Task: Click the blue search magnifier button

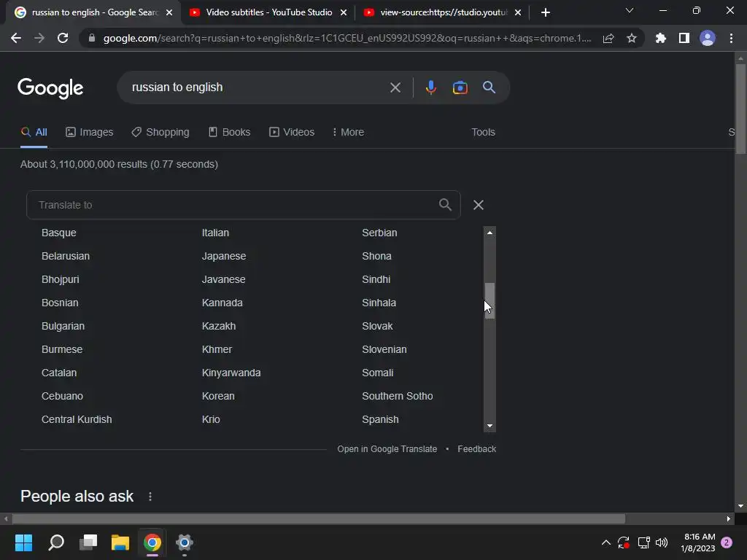Action: tap(489, 87)
